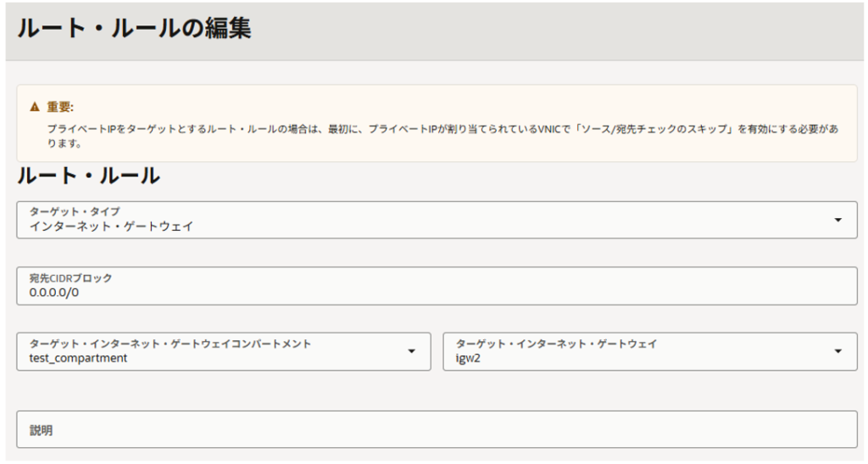The width and height of the screenshot is (868, 464).
Task: Click the ルート・ルール section heading
Action: [88, 176]
